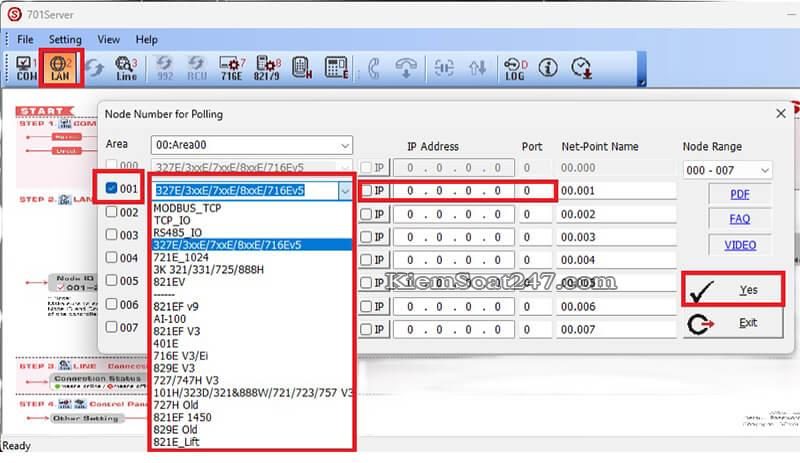Screen dimensions: 800x463
Task: Enable node 005 checkbox
Action: click(x=111, y=280)
